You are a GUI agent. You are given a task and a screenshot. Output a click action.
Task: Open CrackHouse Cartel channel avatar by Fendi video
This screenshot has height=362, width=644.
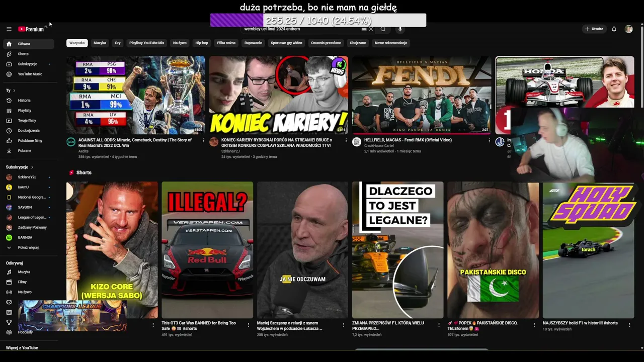pyautogui.click(x=357, y=142)
